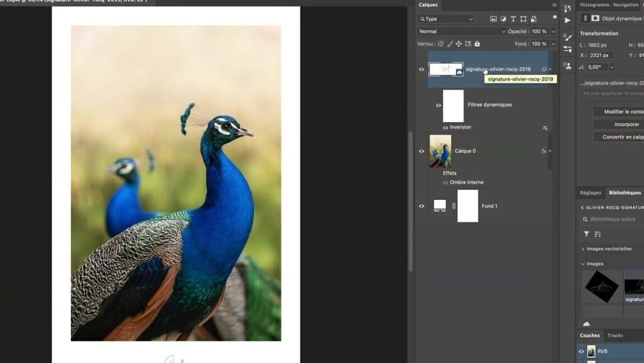This screenshot has width=644, height=363.
Task: Switch to the Réglages tab
Action: tap(591, 193)
